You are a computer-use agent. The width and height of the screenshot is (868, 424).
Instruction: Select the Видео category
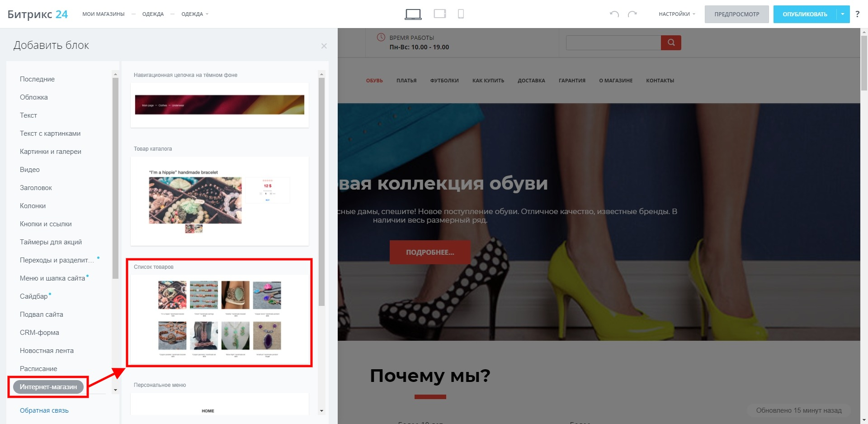point(30,170)
